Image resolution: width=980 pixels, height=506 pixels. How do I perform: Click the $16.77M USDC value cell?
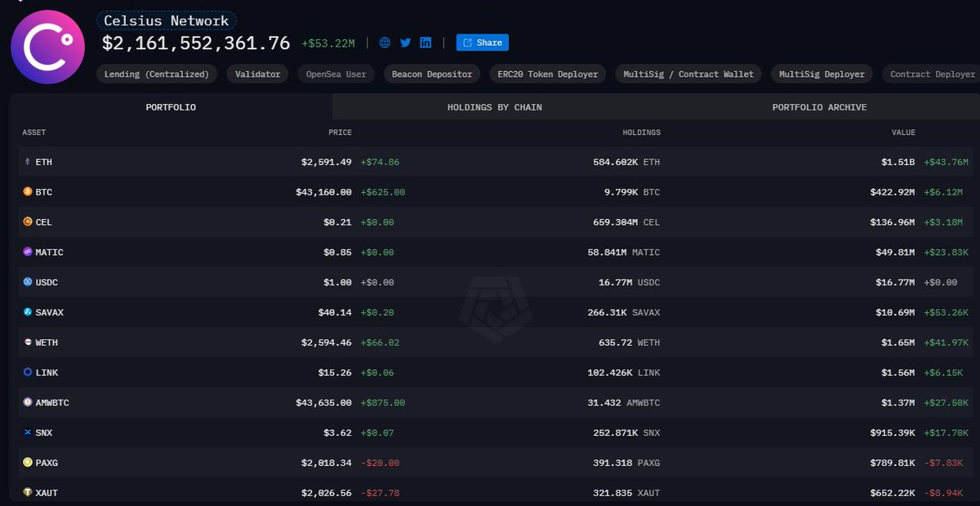[895, 282]
